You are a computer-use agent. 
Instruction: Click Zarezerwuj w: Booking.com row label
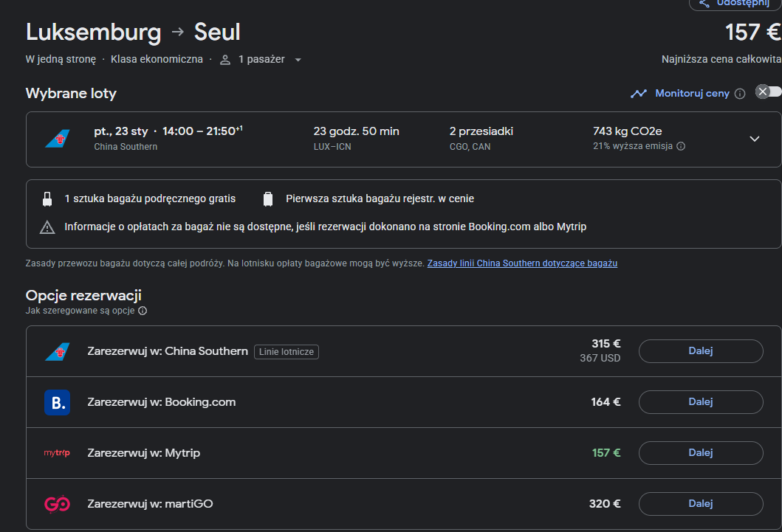[162, 402]
